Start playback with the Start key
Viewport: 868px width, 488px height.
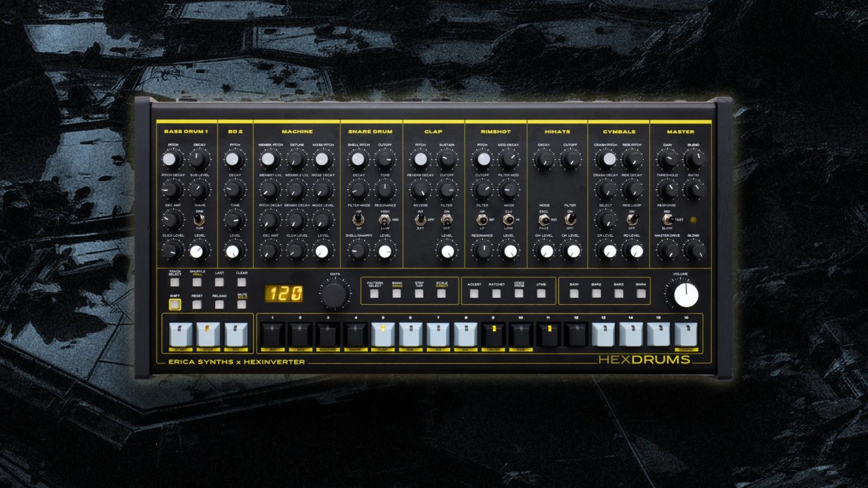180,334
